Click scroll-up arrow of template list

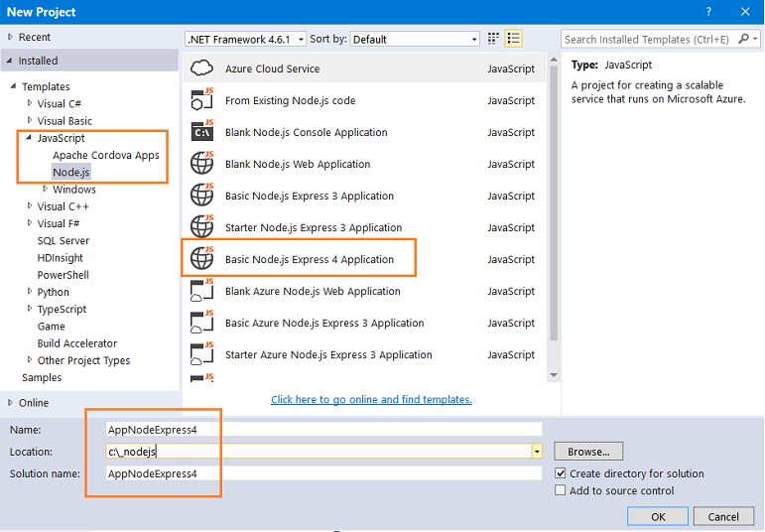click(x=554, y=60)
